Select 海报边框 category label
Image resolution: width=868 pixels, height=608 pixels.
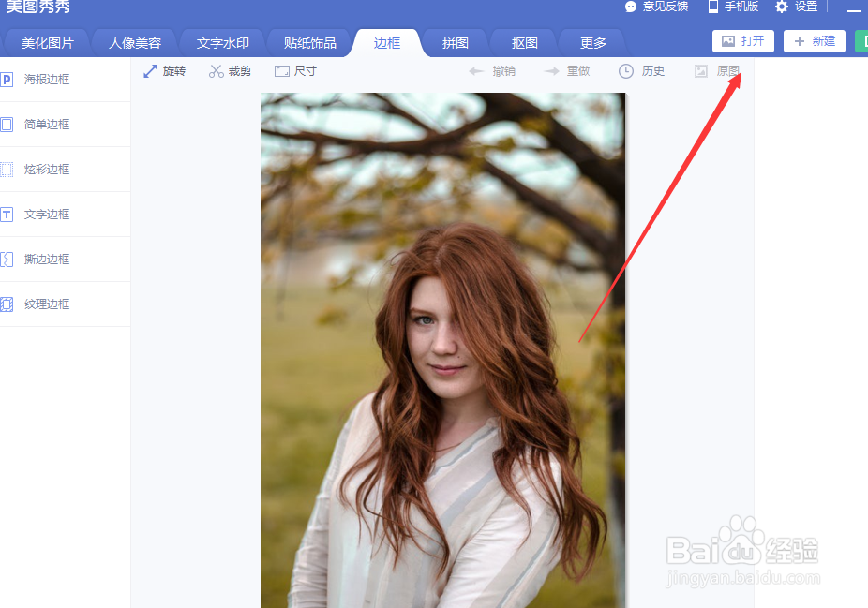point(47,80)
